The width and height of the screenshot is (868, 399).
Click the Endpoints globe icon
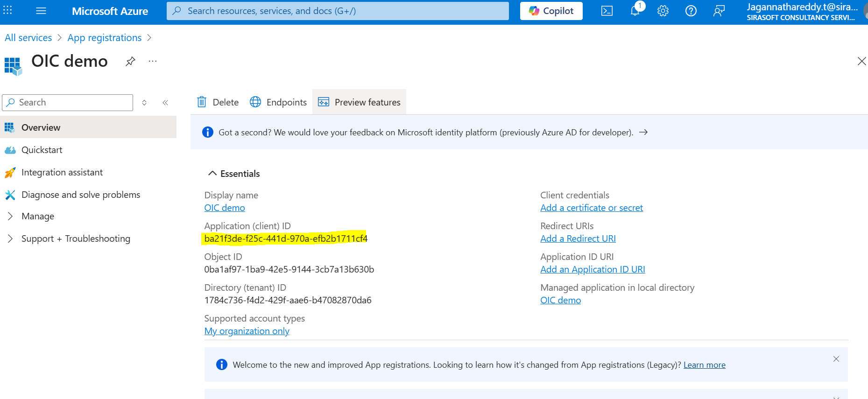(x=255, y=102)
